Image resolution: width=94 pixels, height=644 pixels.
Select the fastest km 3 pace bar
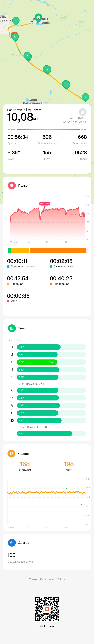click(x=37, y=362)
